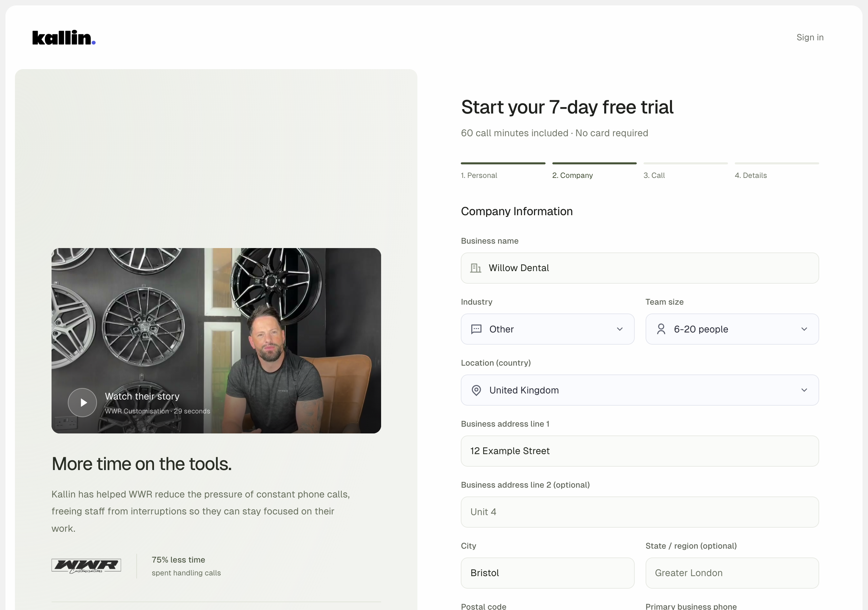This screenshot has width=868, height=610.
Task: Click the Watch their story text
Action: (142, 396)
